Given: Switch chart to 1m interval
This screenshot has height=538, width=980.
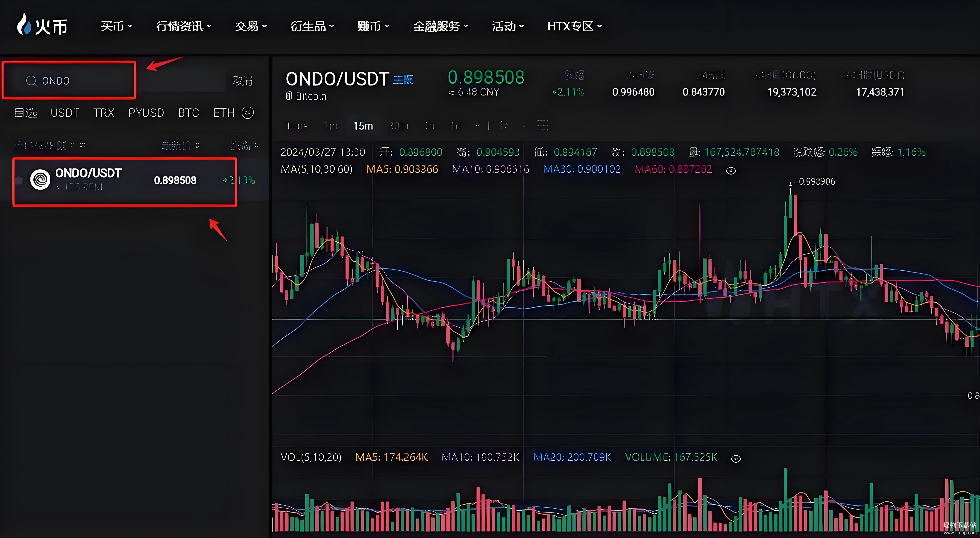Looking at the screenshot, I should click(x=331, y=126).
